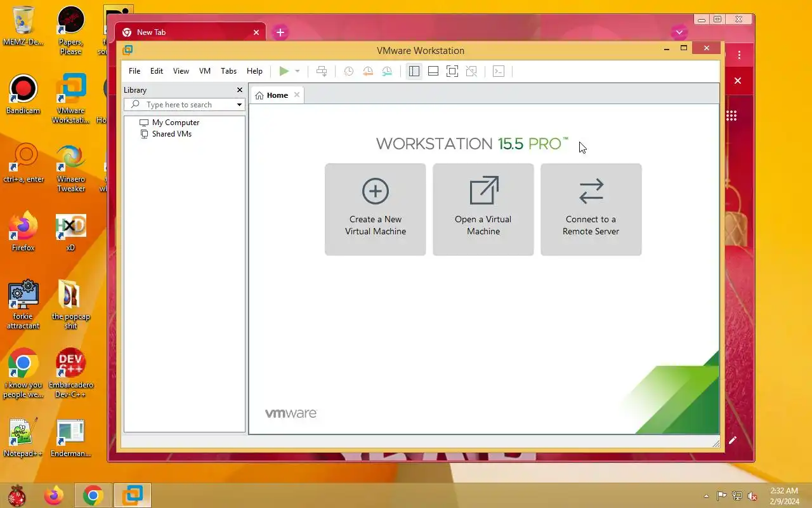Open the popcap shit folder icon
This screenshot has height=508, width=812.
point(70,305)
